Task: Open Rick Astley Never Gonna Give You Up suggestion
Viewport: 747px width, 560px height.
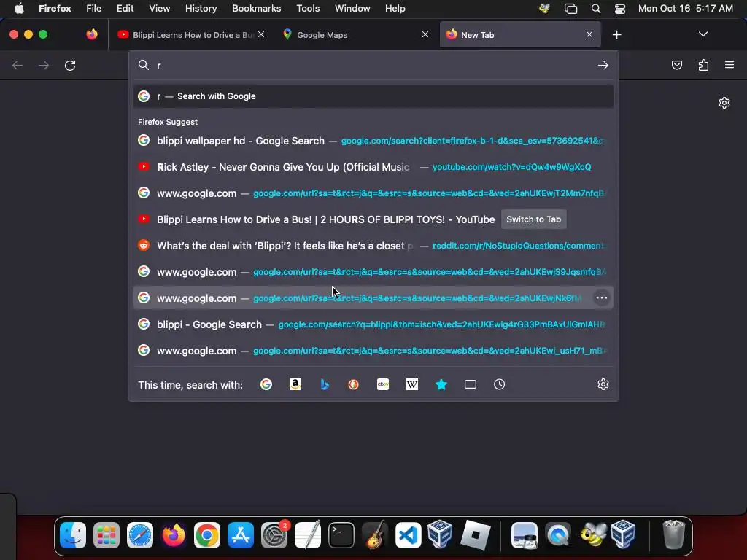Action: (x=373, y=167)
